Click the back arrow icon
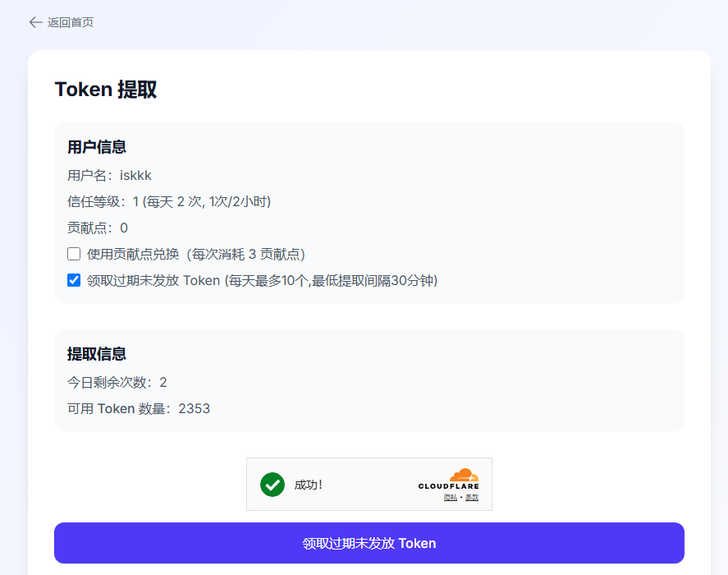This screenshot has height=575, width=728. [34, 22]
